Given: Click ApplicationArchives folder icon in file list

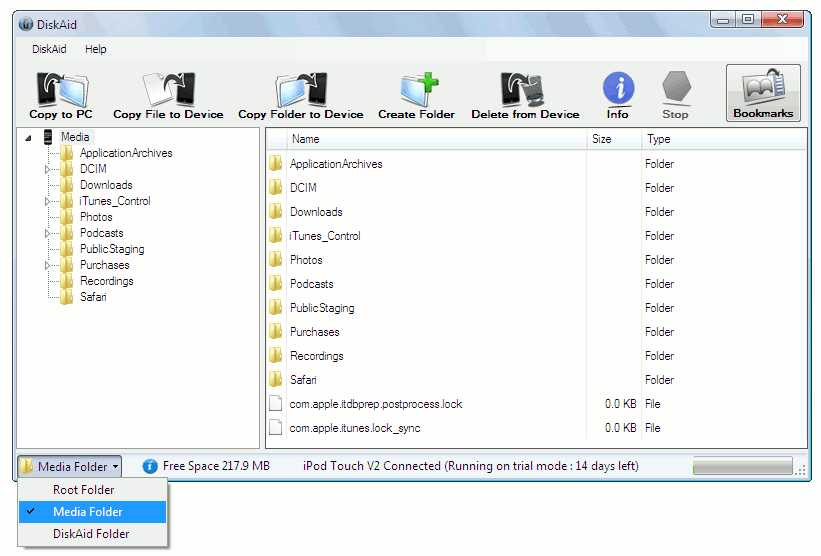Looking at the screenshot, I should click(276, 164).
